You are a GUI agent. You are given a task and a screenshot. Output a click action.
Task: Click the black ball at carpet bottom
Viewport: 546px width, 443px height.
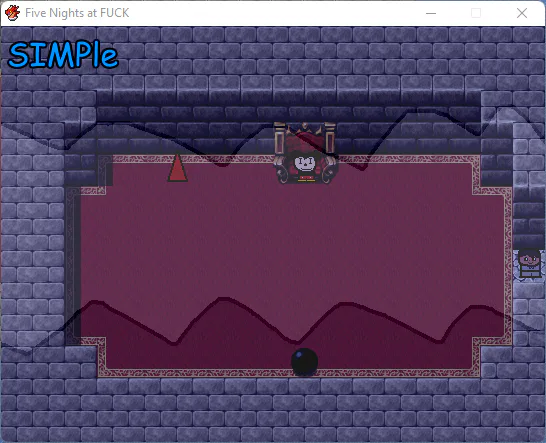coord(305,362)
